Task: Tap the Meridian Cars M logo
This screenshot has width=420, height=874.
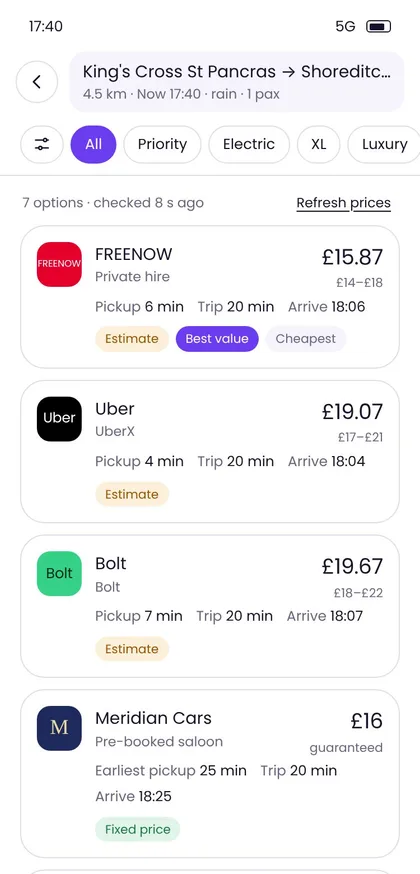Action: pos(59,728)
